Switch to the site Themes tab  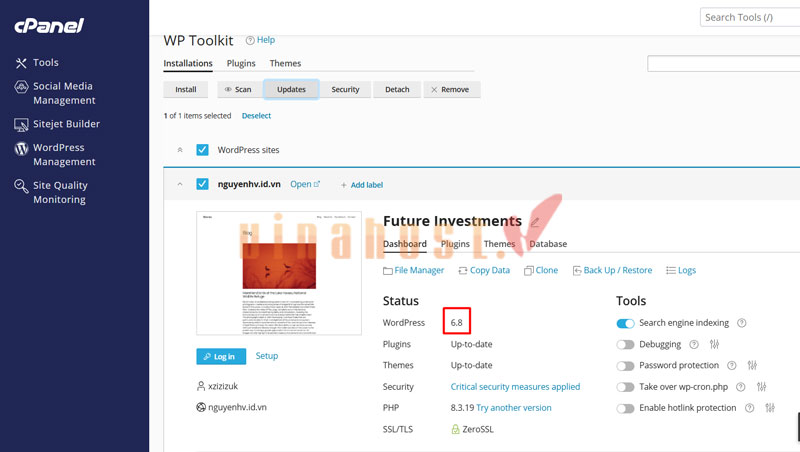(499, 244)
